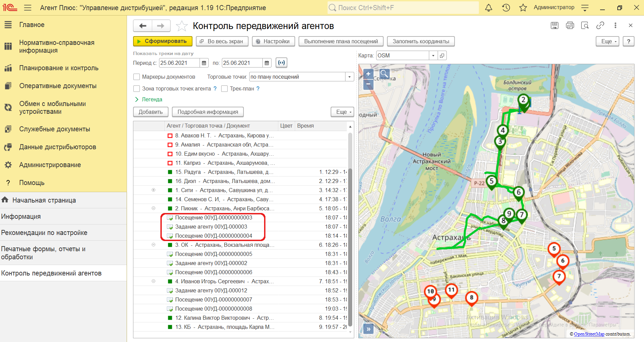Add this page to favorites with the star icon
This screenshot has height=342, width=644.
[182, 26]
